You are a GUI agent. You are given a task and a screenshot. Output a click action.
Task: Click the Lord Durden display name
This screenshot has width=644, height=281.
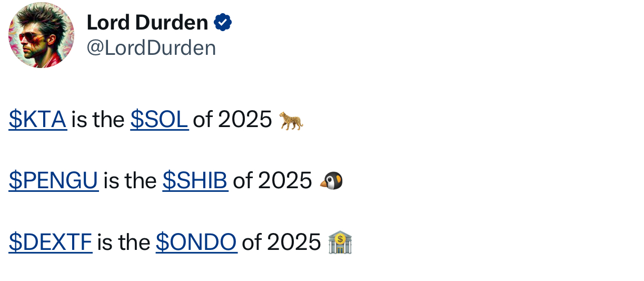click(147, 23)
